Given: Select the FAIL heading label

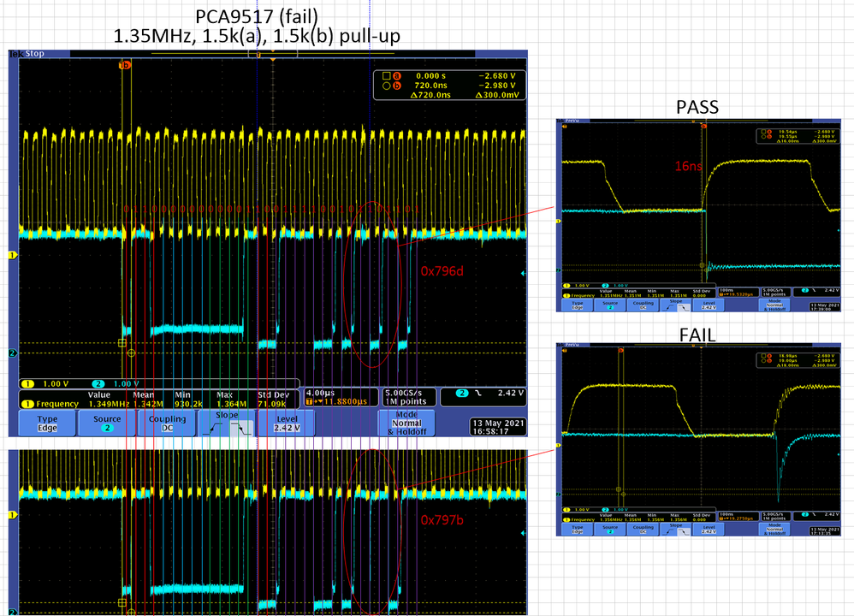Looking at the screenshot, I should coord(697,335).
